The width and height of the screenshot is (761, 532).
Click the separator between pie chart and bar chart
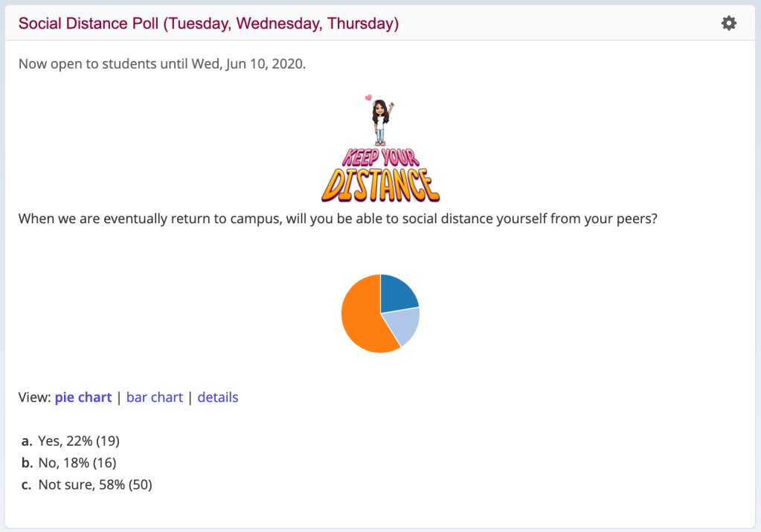118,397
